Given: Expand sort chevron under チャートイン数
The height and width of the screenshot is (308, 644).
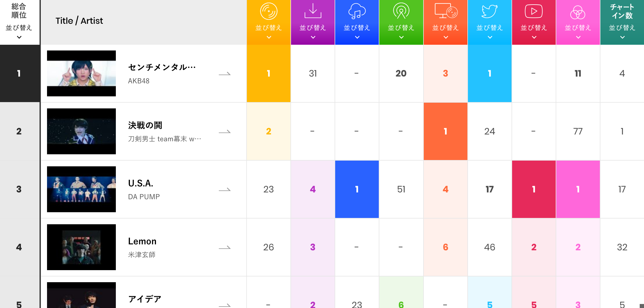Looking at the screenshot, I should pyautogui.click(x=622, y=37).
